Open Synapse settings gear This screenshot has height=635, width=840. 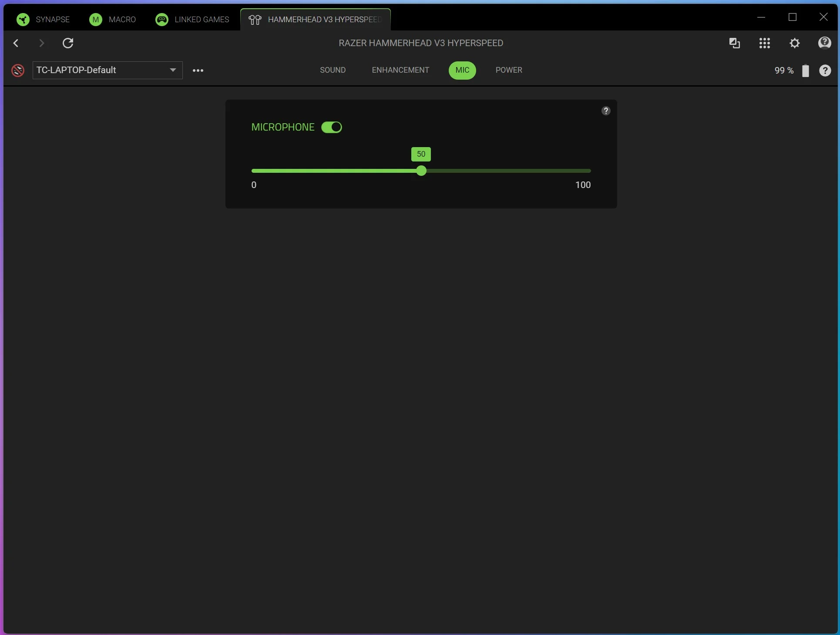pos(795,43)
